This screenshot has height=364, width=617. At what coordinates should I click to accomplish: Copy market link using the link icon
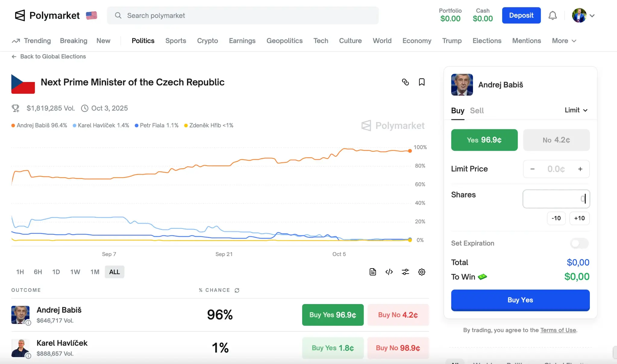click(x=405, y=82)
